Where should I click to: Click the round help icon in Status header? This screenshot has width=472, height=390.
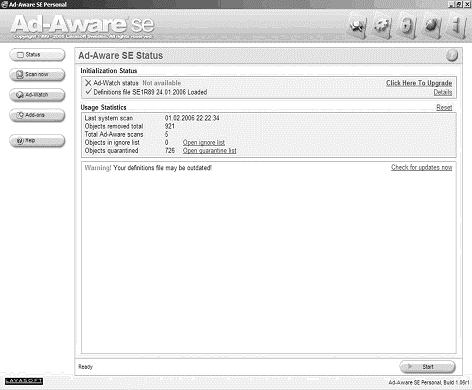click(x=452, y=55)
